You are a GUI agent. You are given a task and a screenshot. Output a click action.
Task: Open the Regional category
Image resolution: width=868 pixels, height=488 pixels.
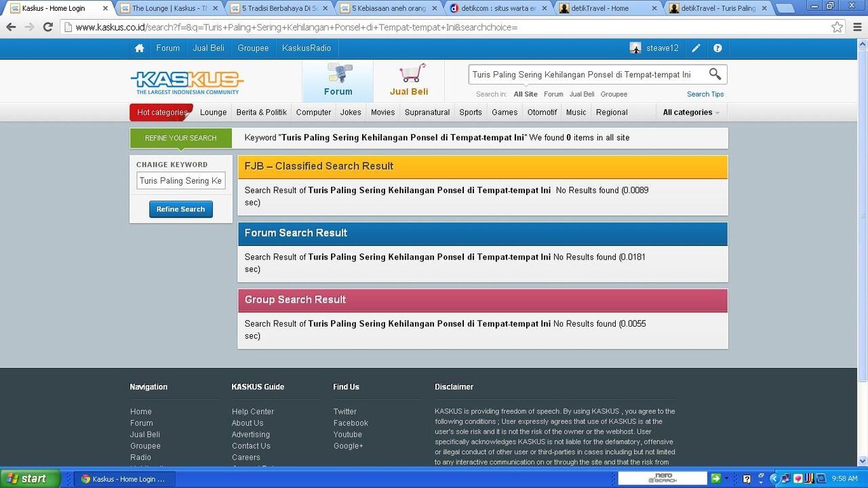[x=612, y=113]
